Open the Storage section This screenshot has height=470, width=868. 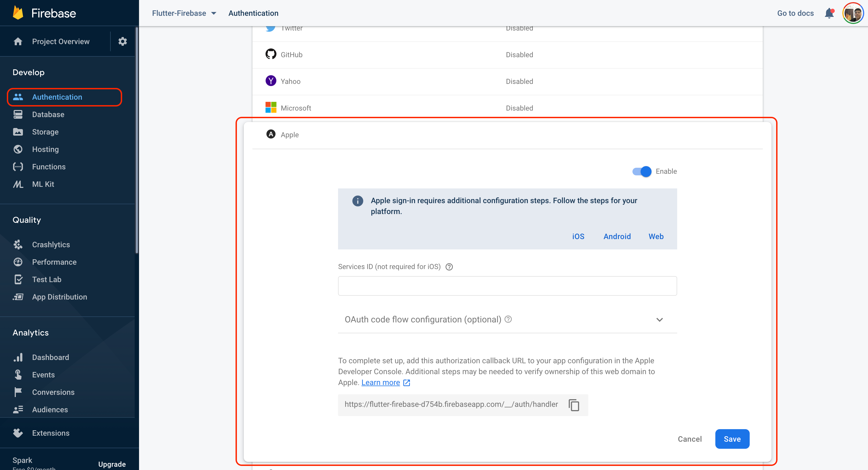click(x=45, y=132)
